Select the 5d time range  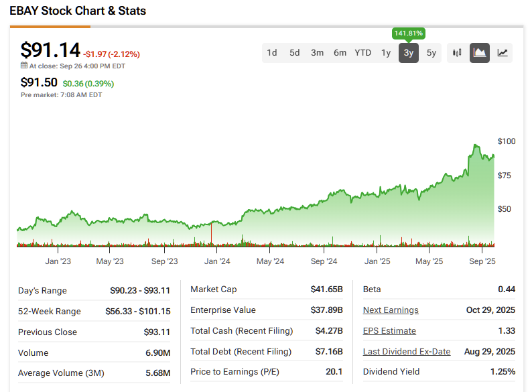295,53
